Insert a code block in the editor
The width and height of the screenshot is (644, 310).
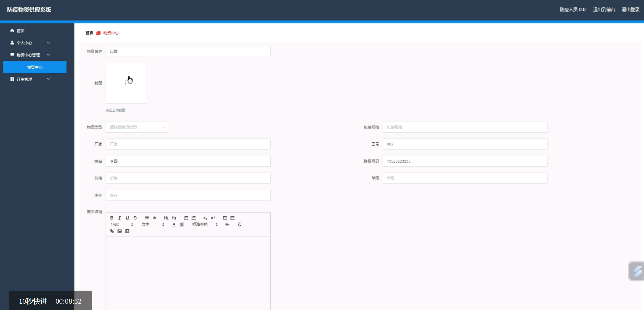(154, 218)
